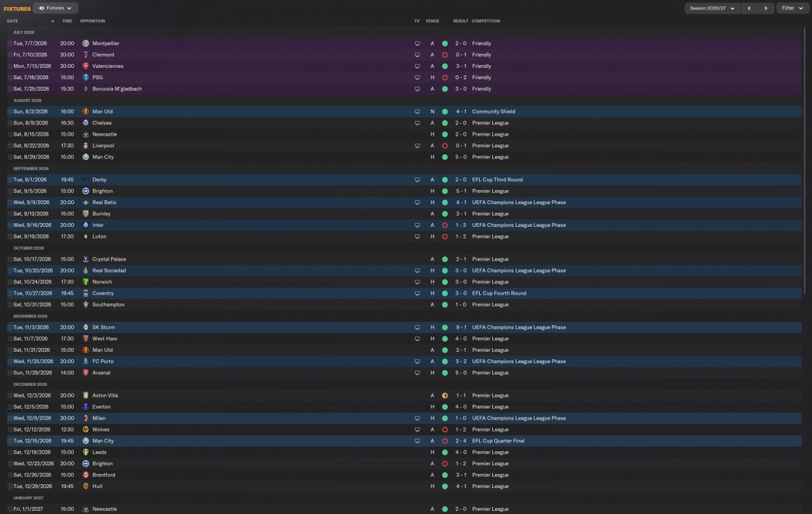Open the SK Sturm club crest
The image size is (812, 514).
[86, 328]
